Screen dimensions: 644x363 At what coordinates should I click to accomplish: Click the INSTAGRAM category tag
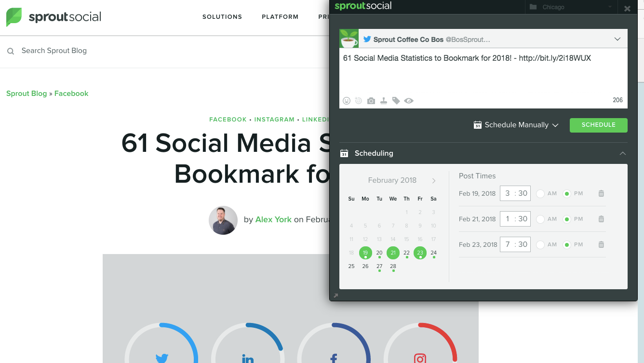tap(274, 120)
